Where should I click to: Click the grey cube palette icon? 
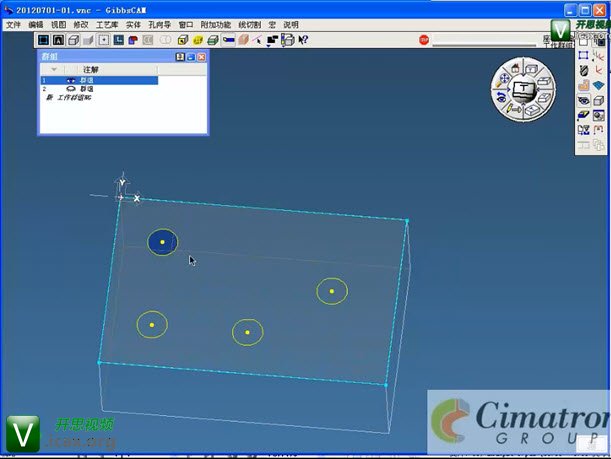598,101
